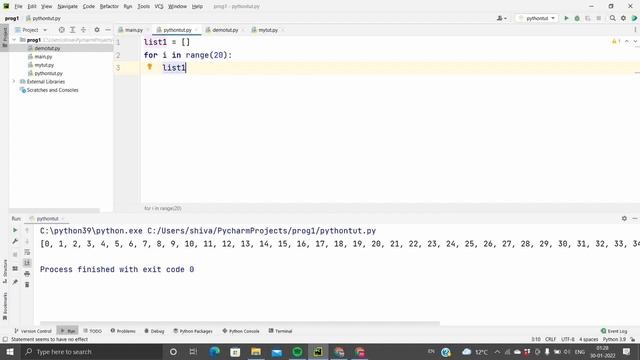Click the Debug bug icon in the top toolbar
The height and width of the screenshot is (360, 640).
pyautogui.click(x=577, y=18)
